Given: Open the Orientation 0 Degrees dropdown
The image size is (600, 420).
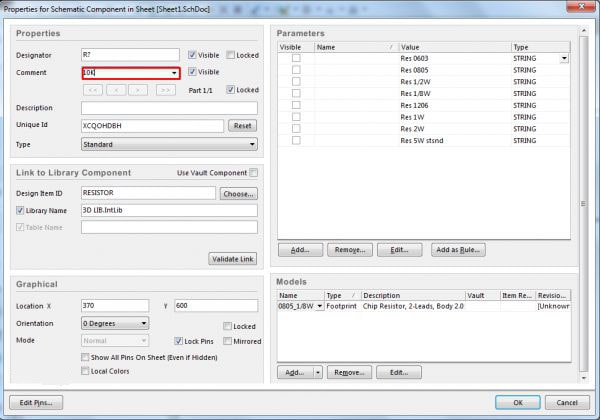Looking at the screenshot, I should (x=115, y=323).
